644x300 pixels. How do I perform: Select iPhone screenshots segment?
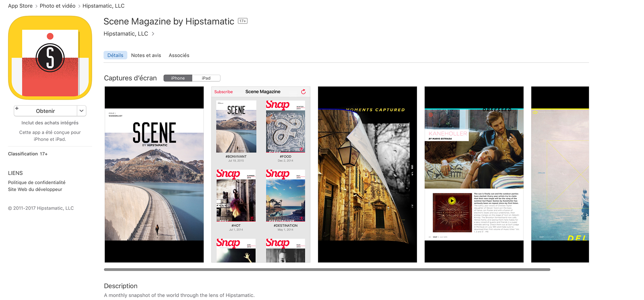(x=178, y=78)
